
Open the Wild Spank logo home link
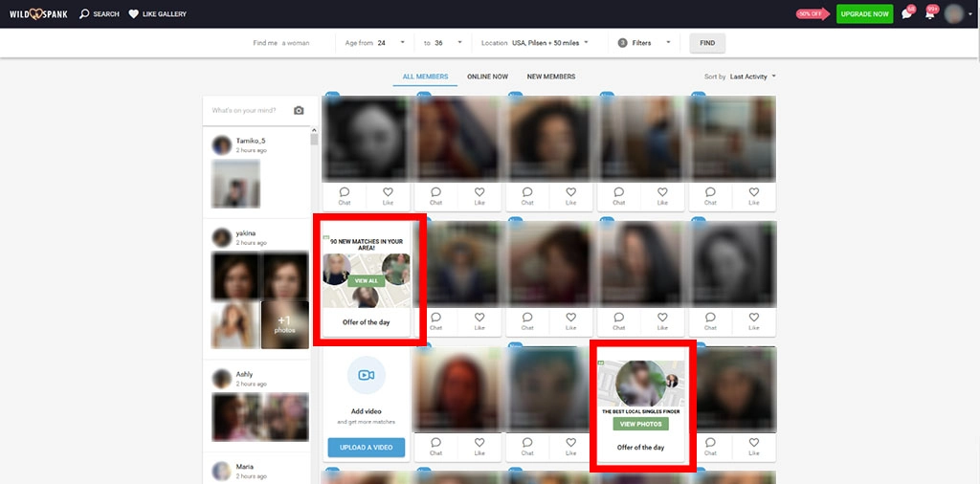[38, 13]
